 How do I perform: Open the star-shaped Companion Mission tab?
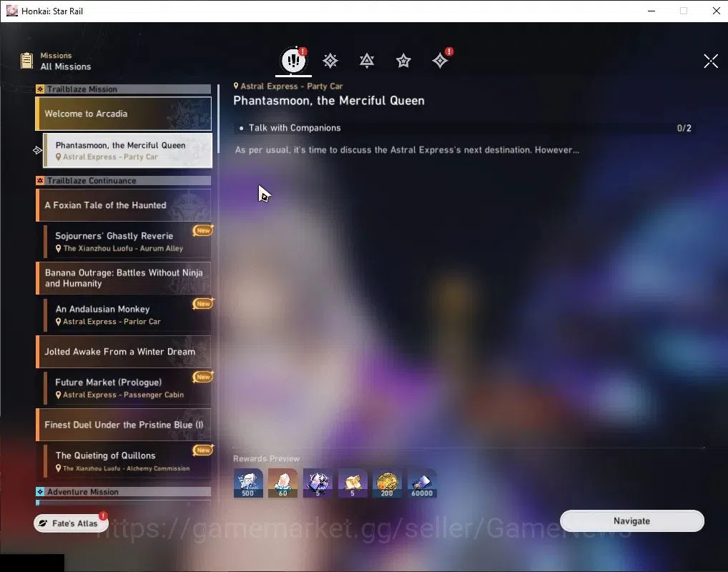(x=403, y=61)
